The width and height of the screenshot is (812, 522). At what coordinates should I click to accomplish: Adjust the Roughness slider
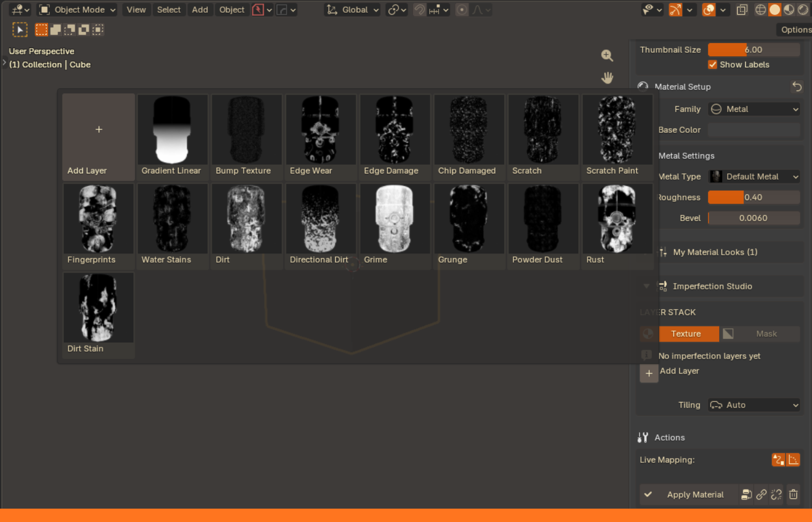click(x=754, y=197)
